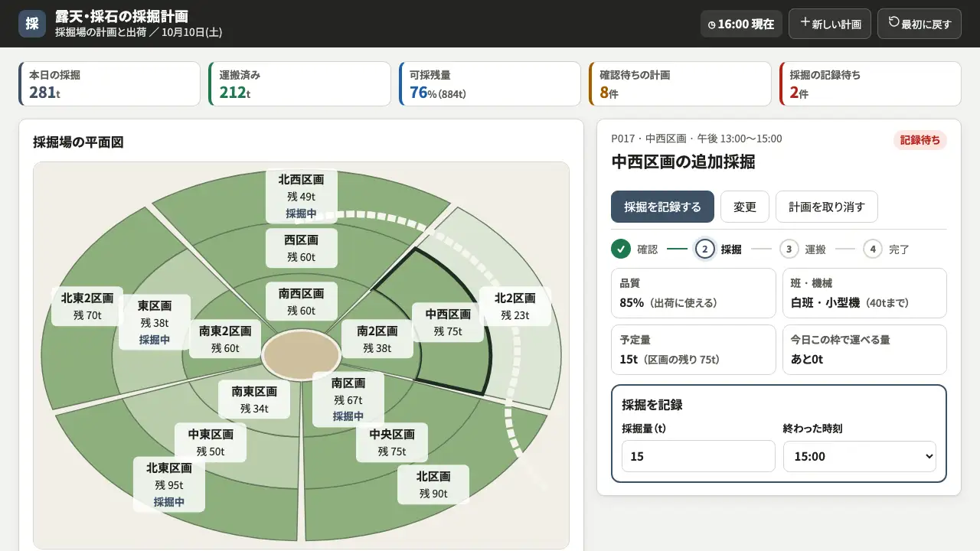This screenshot has height=551, width=980.
Task: Click the 今日この枠で運べる量 card
Action: 864,350
